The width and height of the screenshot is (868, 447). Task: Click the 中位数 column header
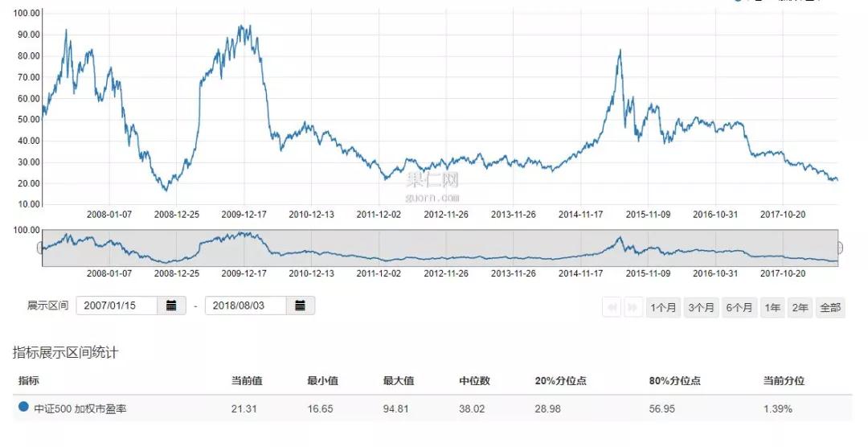click(x=474, y=380)
